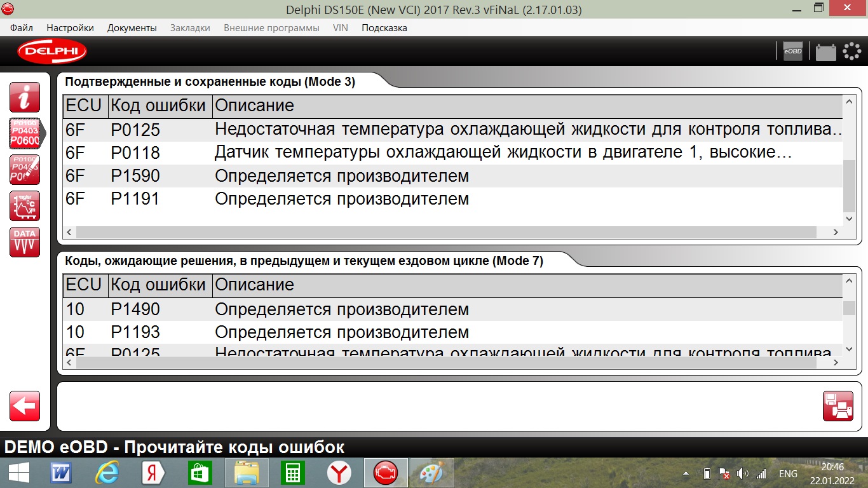The height and width of the screenshot is (488, 868).
Task: Open the Файл menu
Action: [x=22, y=28]
